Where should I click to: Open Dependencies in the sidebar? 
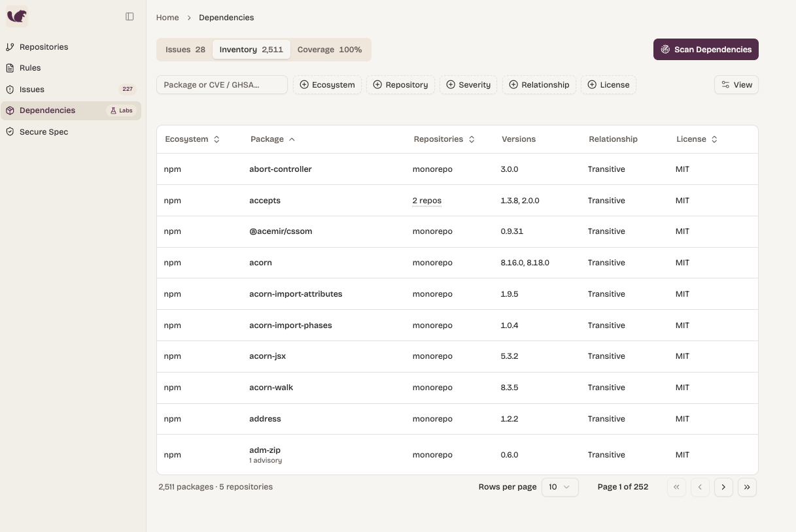tap(71, 110)
